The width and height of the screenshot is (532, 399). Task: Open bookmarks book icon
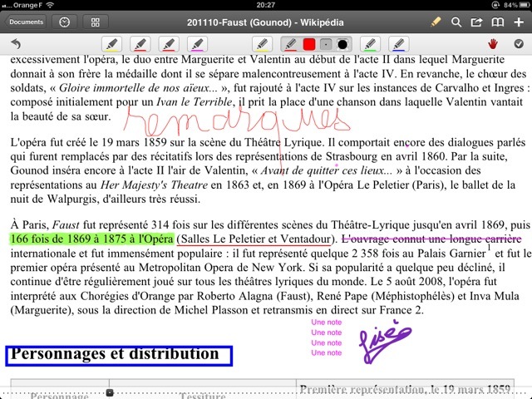tap(498, 22)
